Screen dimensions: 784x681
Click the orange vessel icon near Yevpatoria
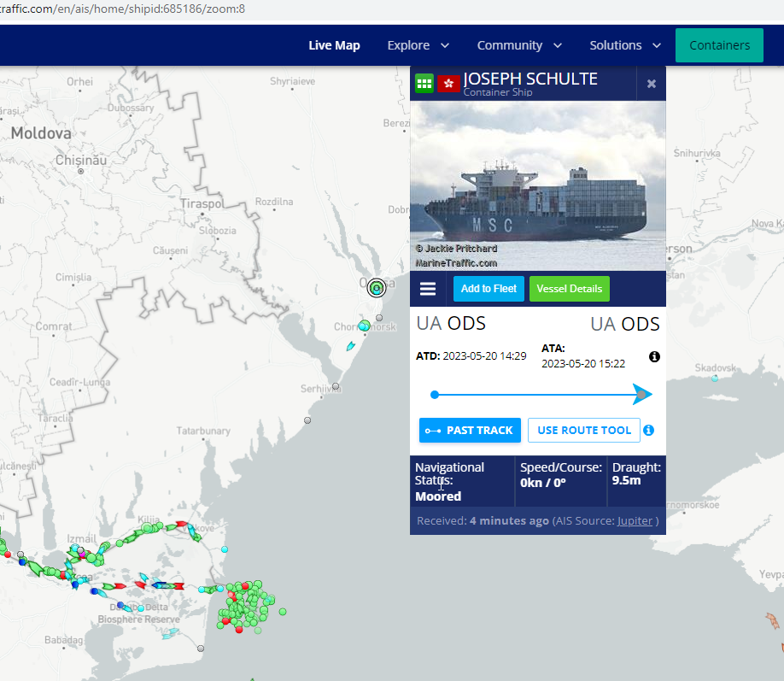[x=773, y=621]
